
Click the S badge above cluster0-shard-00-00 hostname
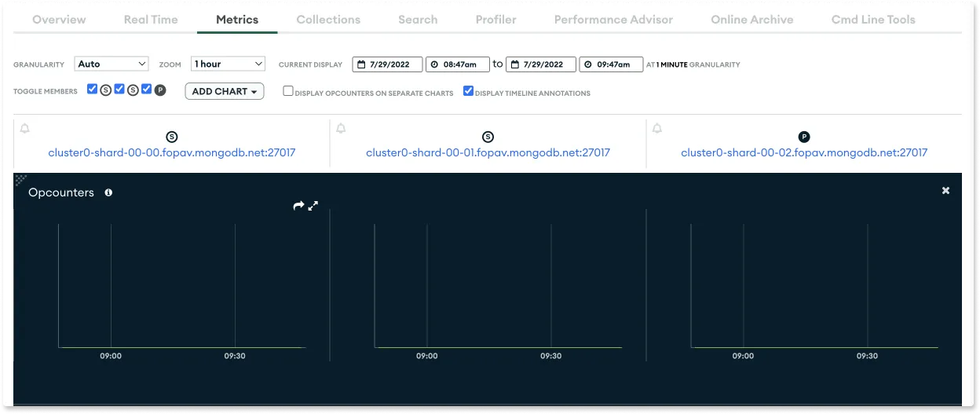(x=172, y=137)
